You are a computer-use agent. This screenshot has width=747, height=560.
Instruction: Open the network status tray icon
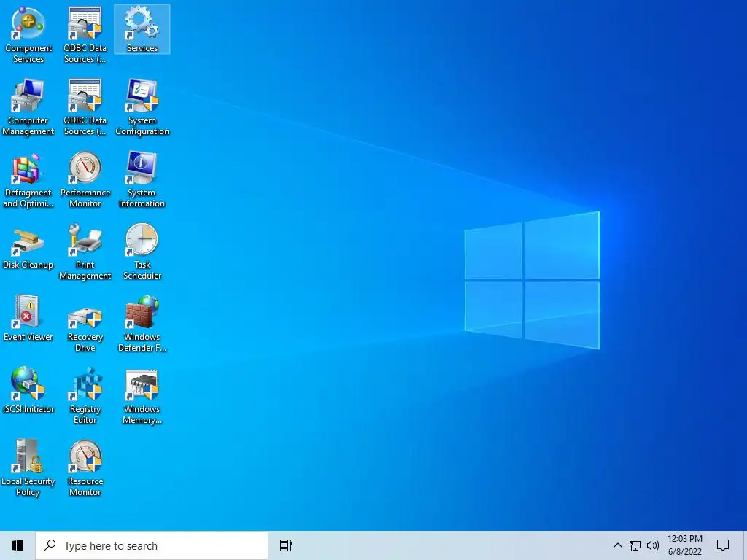pos(635,545)
